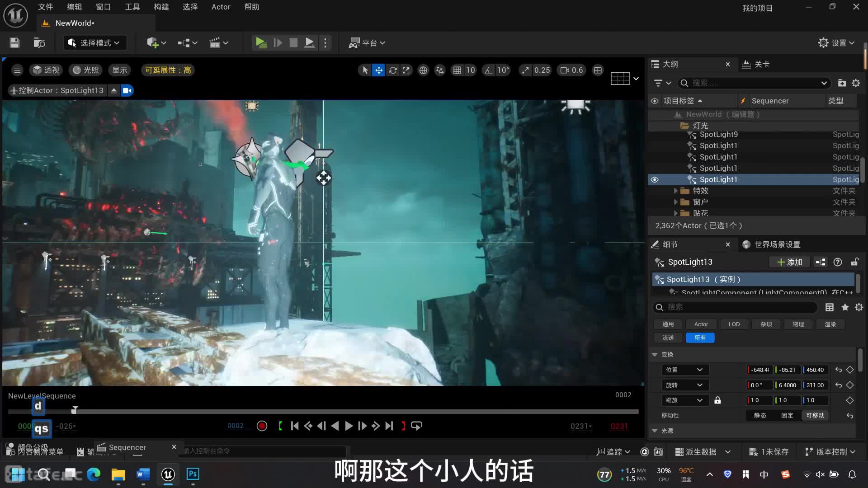
Task: Toggle the blue camera view for piloted actor
Action: 127,90
